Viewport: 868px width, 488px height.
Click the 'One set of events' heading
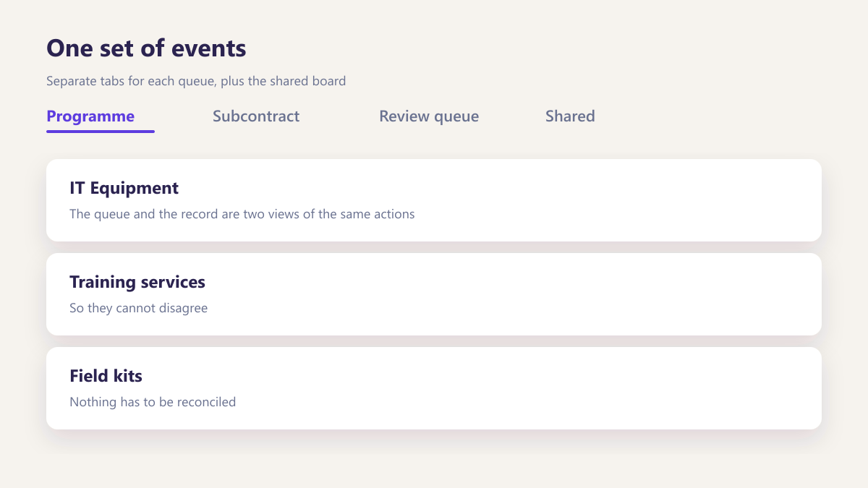[146, 48]
